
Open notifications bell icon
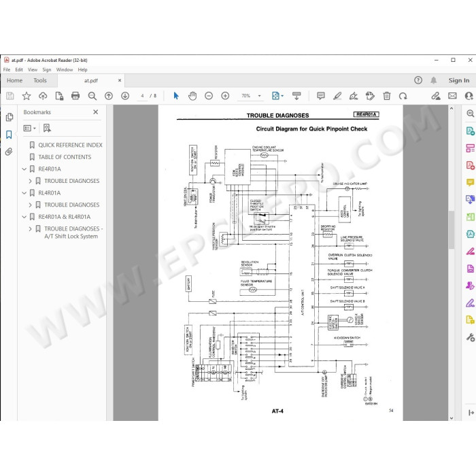(434, 80)
